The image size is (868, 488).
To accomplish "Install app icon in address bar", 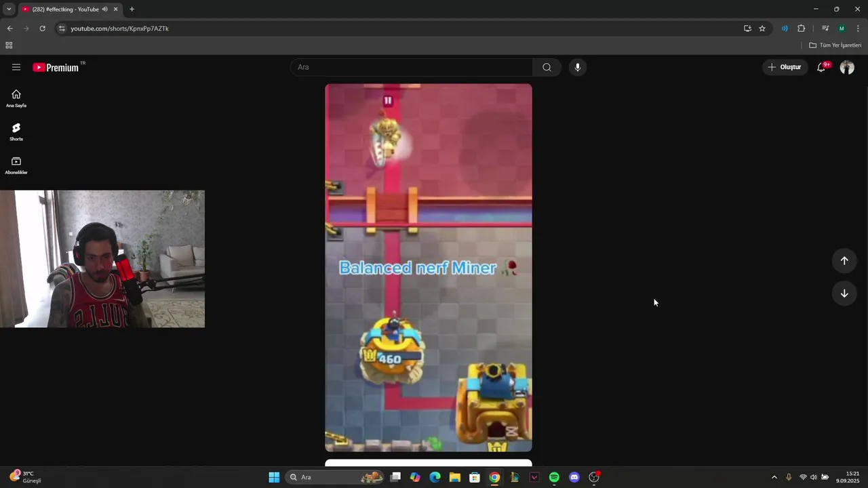I will pyautogui.click(x=747, y=28).
